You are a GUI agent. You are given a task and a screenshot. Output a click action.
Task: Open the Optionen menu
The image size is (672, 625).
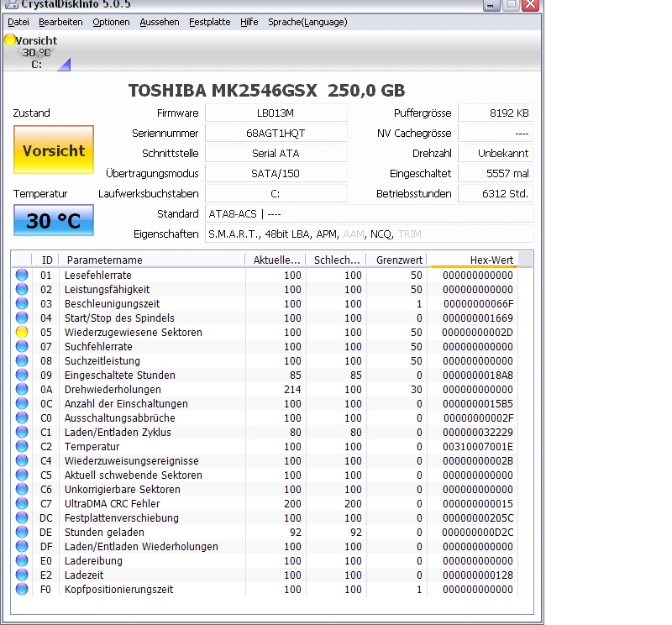(111, 22)
